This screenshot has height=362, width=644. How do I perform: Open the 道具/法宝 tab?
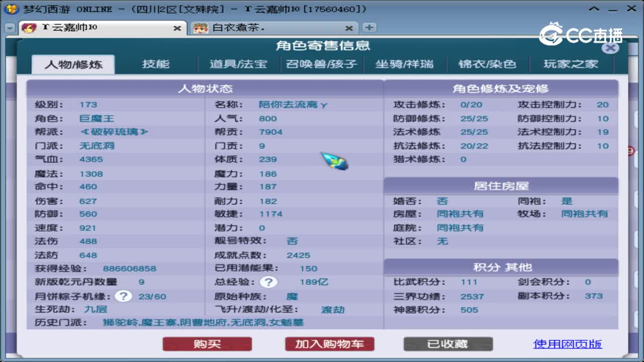coord(238,64)
